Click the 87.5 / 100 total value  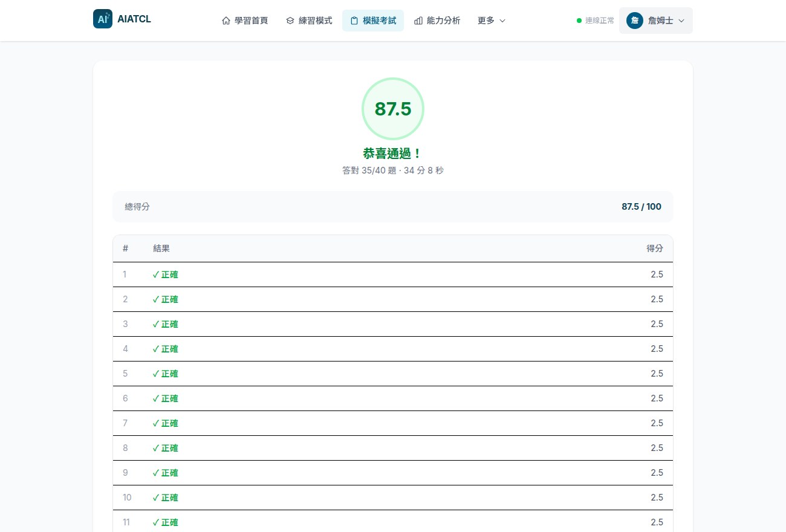point(641,207)
